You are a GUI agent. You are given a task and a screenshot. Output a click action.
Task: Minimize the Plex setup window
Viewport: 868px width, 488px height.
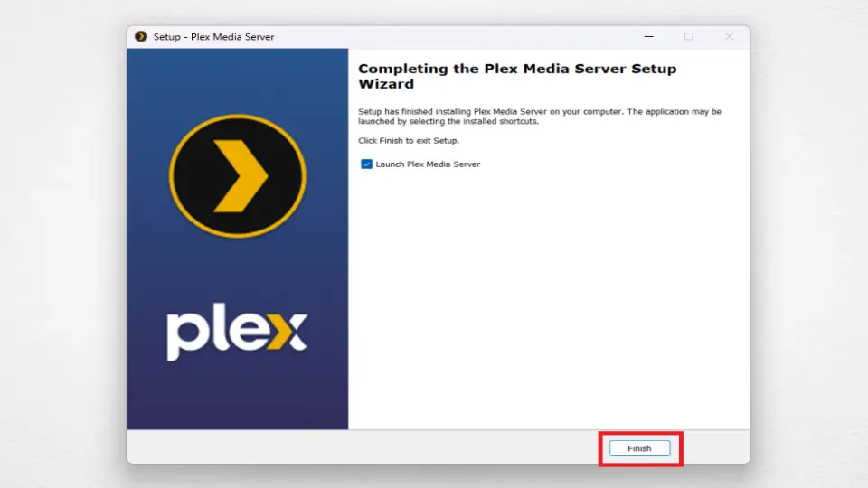tap(647, 37)
